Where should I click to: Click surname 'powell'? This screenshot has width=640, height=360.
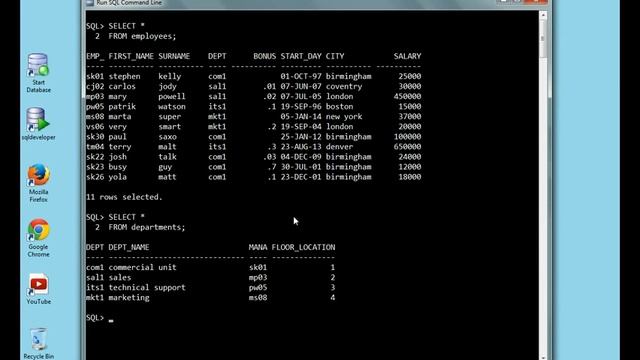pyautogui.click(x=172, y=97)
